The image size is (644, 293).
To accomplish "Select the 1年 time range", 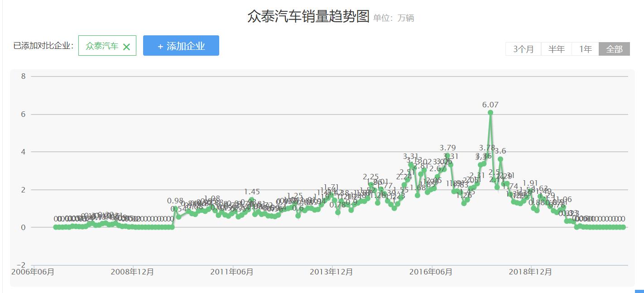I will (x=584, y=49).
